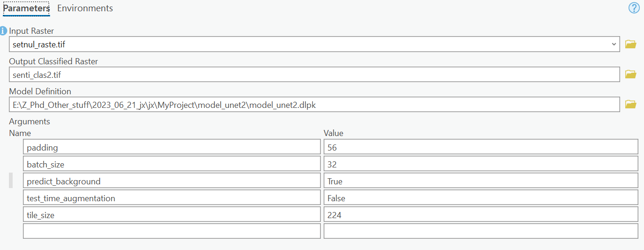Screen dimensions: 644x250
Task: Browse folder for Output Classified Raster
Action: pos(631,74)
